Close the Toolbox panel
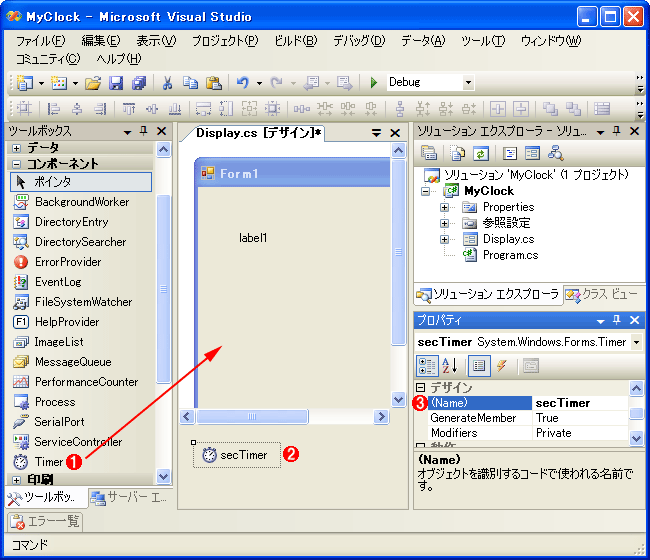This screenshot has height=560, width=650. coord(162,131)
